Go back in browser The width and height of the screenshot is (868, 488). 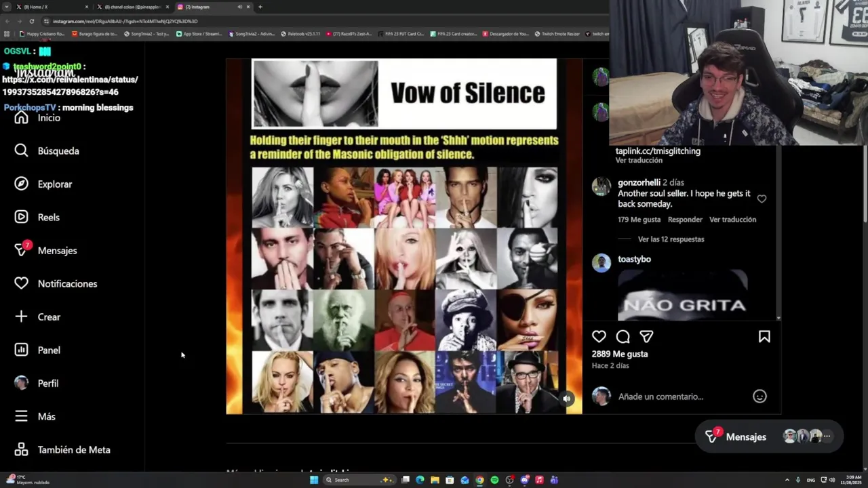(7, 21)
